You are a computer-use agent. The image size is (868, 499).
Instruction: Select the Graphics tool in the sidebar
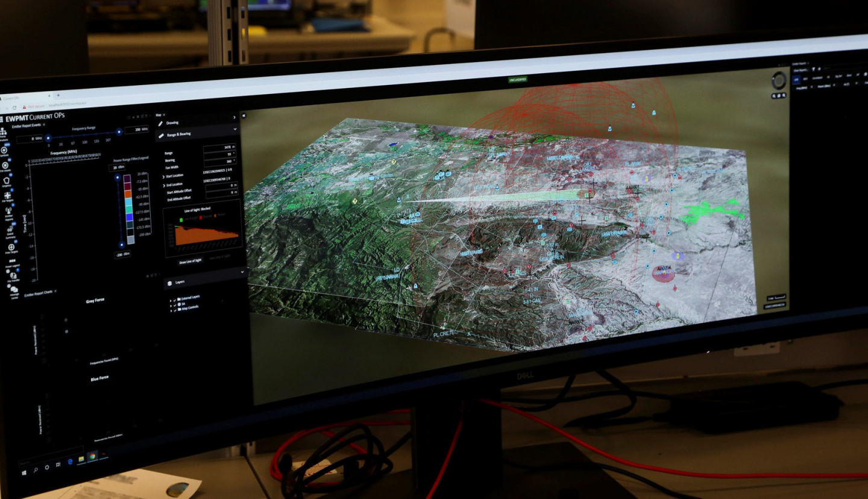pos(7,180)
